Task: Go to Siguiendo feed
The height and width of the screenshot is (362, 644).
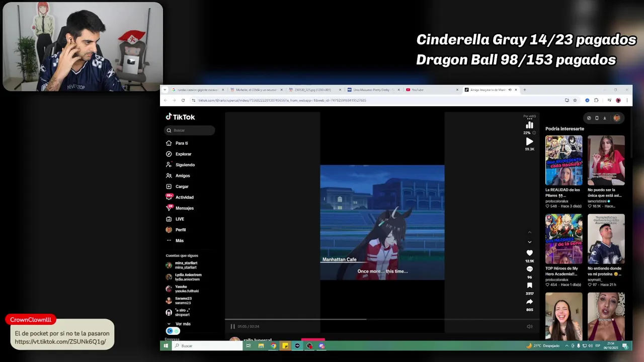Action: coord(180,165)
